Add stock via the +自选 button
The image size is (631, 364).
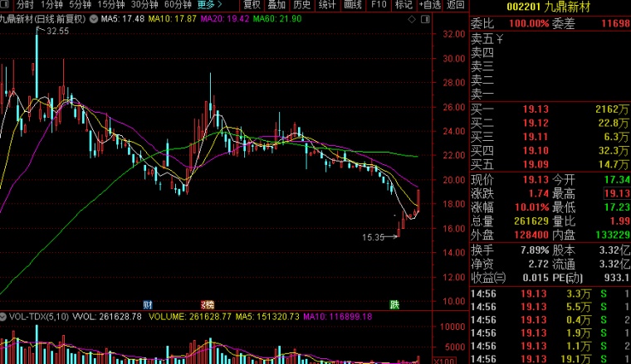click(x=430, y=5)
